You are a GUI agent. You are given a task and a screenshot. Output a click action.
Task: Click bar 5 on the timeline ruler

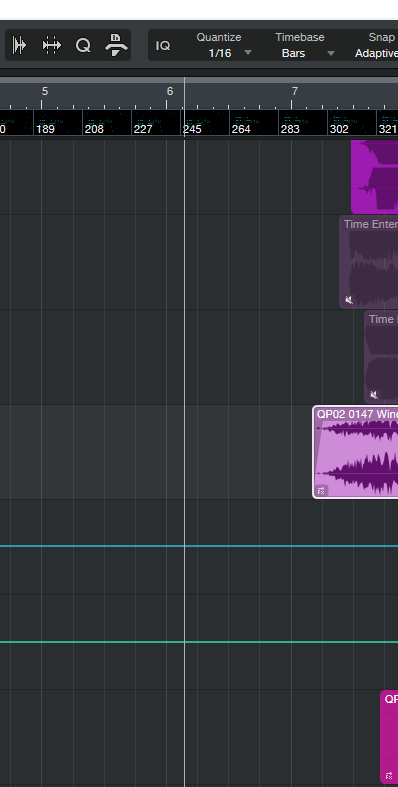pos(45,91)
